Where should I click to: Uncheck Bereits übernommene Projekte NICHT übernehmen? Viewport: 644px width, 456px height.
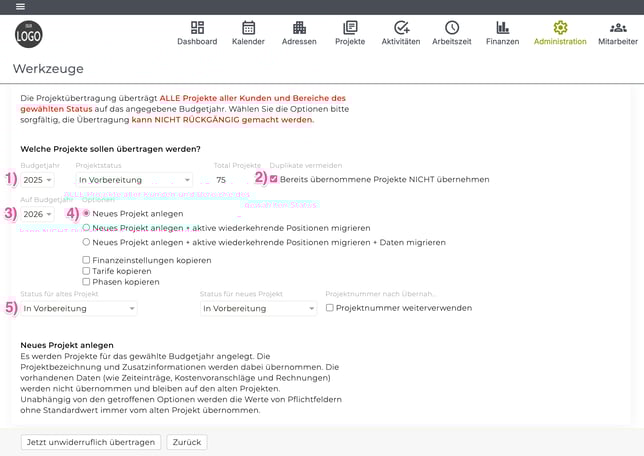pyautogui.click(x=273, y=179)
